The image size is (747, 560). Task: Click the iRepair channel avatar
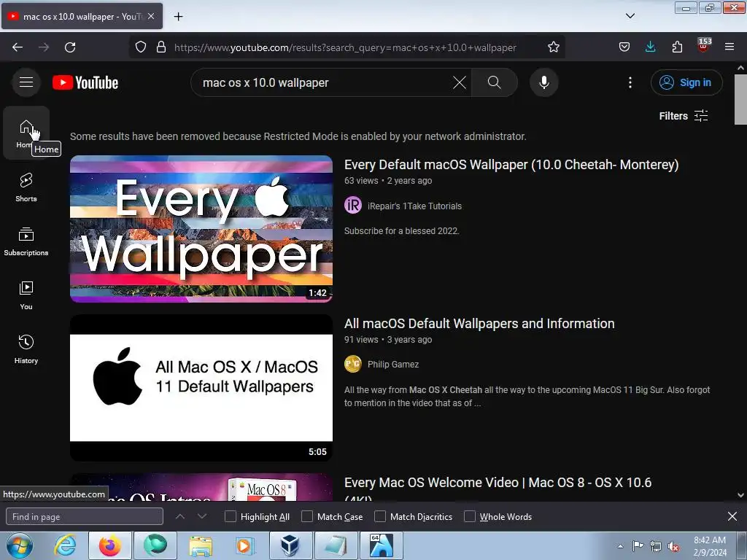pyautogui.click(x=353, y=206)
